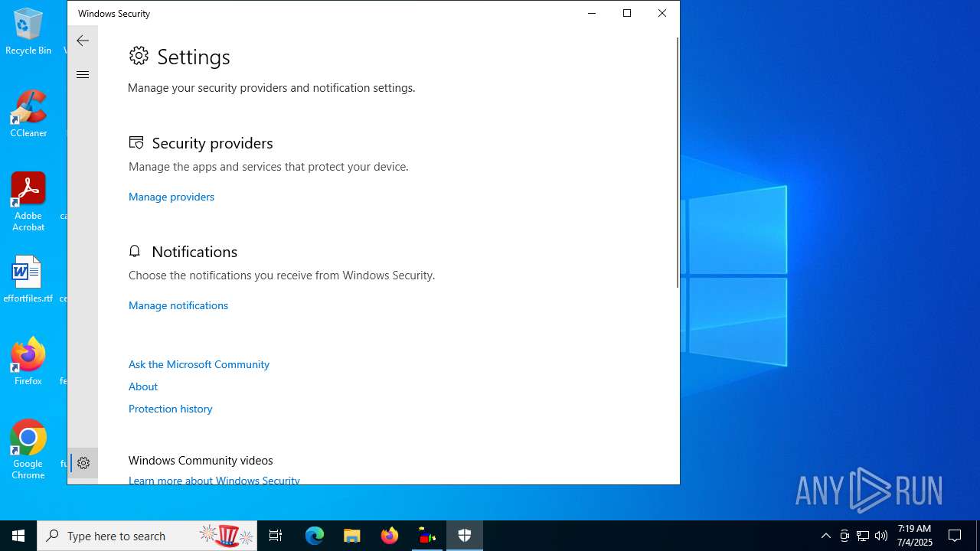Select the Windows Security shield taskbar icon

tap(465, 536)
